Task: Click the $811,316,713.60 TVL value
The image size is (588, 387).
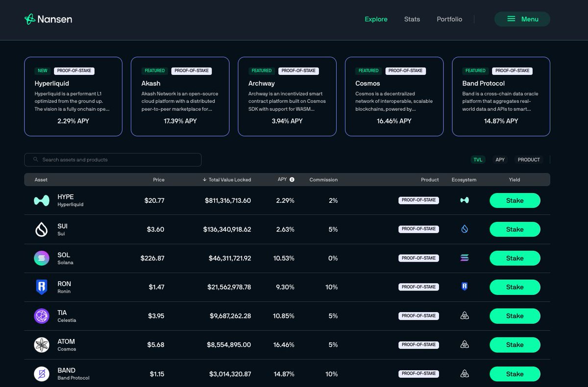Action: point(228,200)
